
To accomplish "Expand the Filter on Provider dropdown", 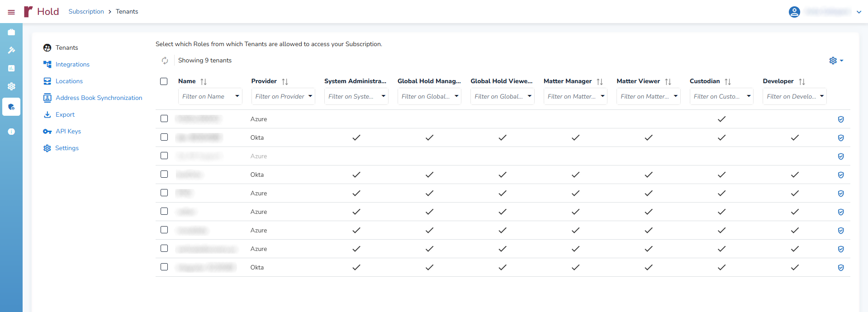I will 310,96.
